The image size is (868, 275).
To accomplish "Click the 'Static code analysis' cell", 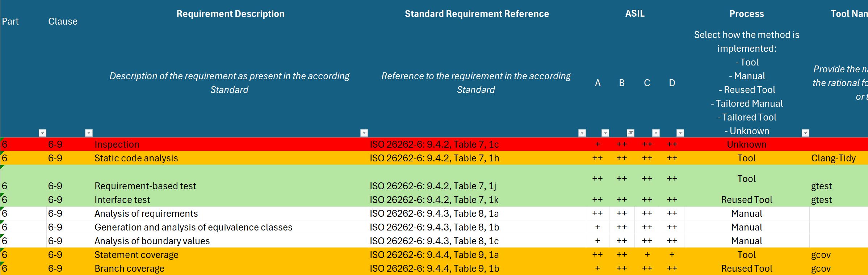I will tap(230, 158).
